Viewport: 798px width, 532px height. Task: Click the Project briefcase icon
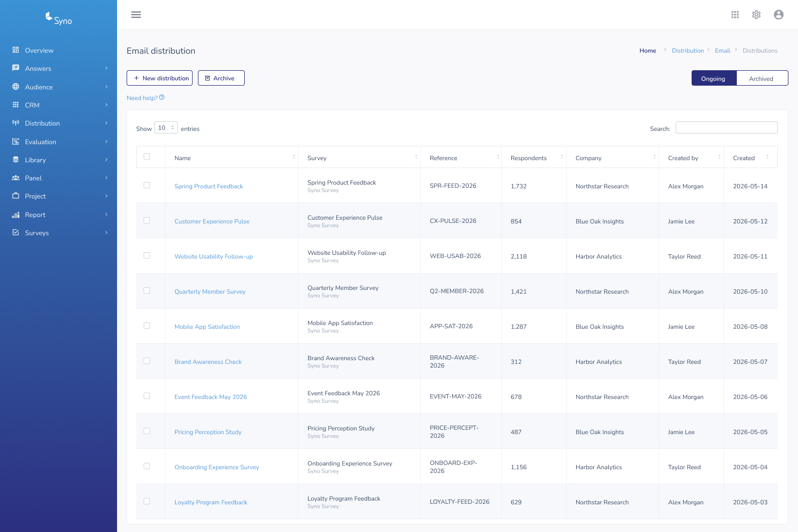15,196
